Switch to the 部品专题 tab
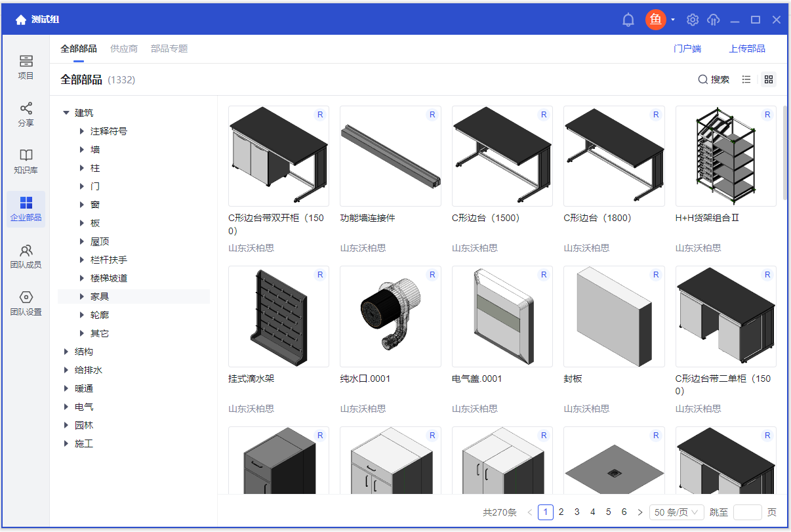The width and height of the screenshot is (791, 532). [x=169, y=49]
